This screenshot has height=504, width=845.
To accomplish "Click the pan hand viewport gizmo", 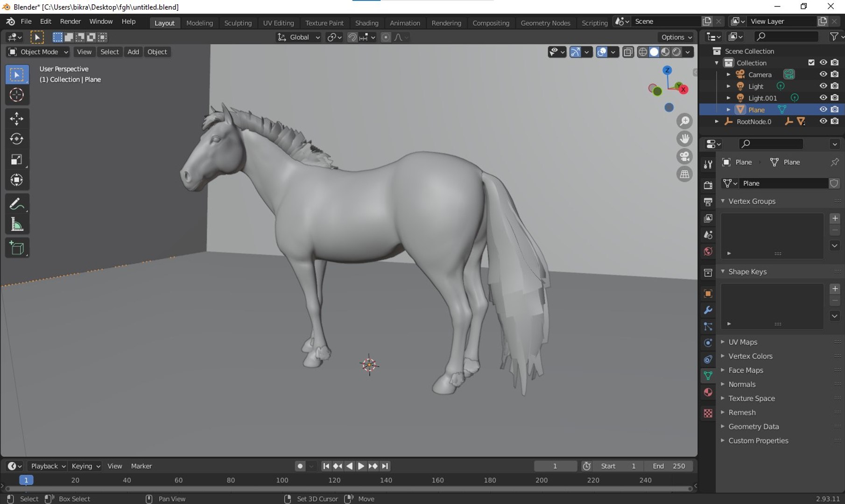I will (684, 139).
